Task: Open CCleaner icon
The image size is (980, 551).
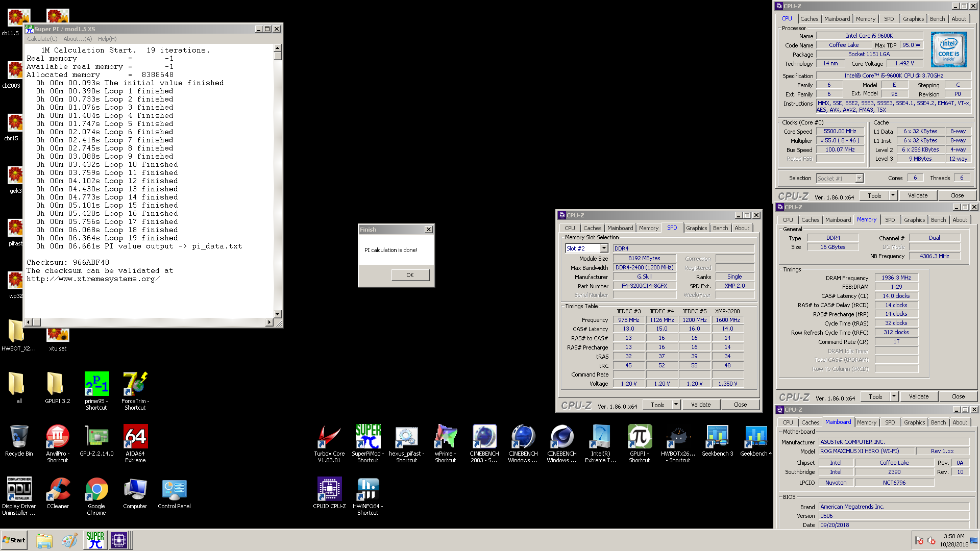Action: tap(58, 493)
